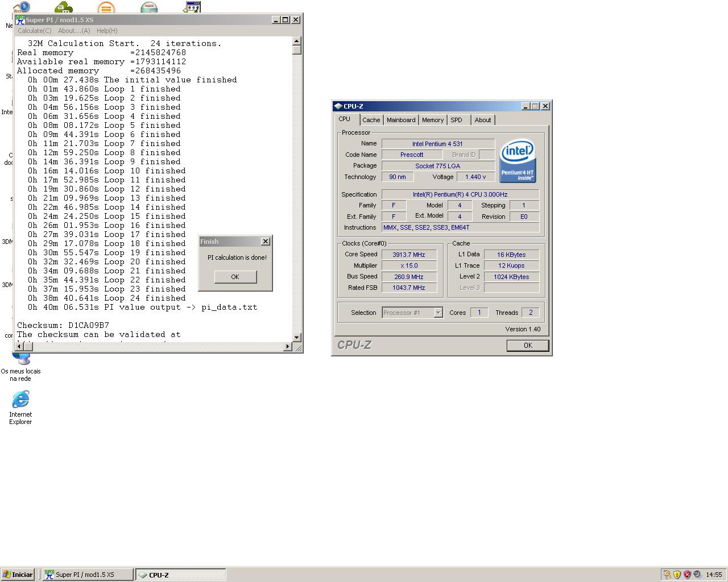Click the Loop 24 finished line
This screenshot has height=582, width=728.
point(107,298)
